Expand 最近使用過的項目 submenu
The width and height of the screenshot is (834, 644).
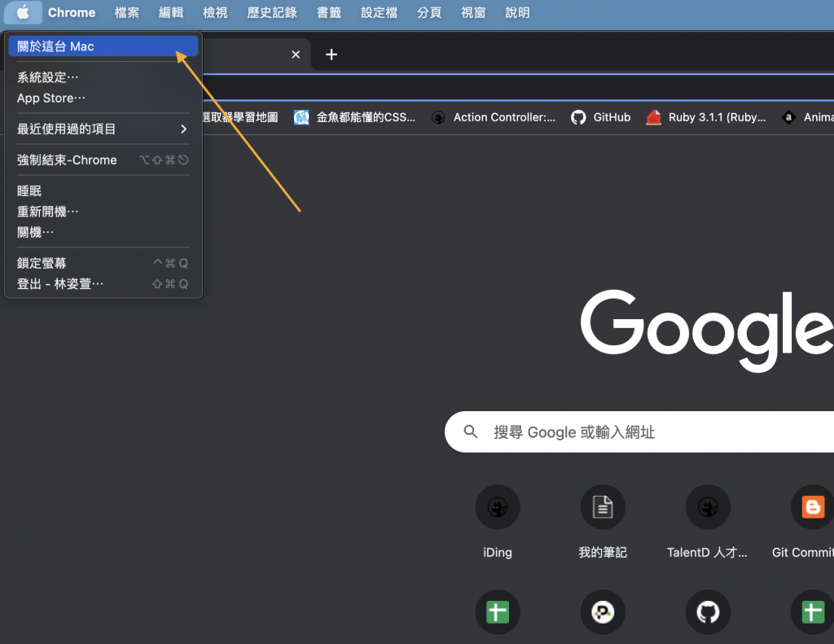(x=103, y=129)
